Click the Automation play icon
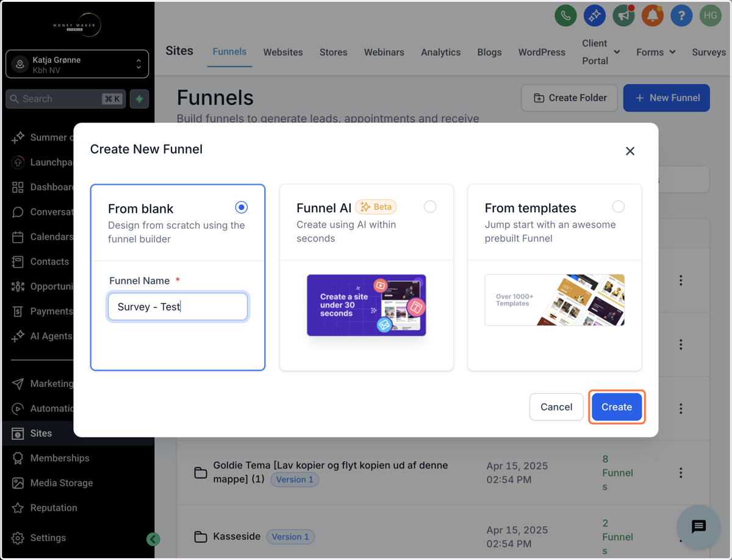732x560 pixels. (18, 409)
